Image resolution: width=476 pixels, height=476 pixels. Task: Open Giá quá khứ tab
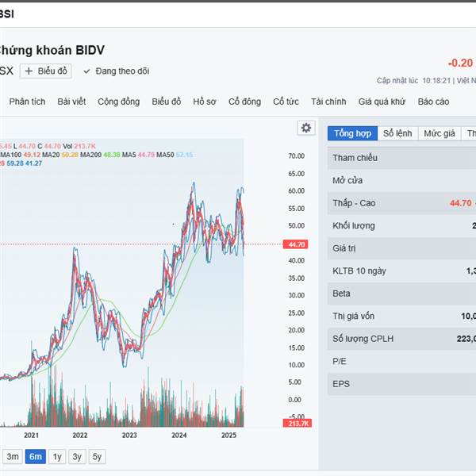point(382,102)
